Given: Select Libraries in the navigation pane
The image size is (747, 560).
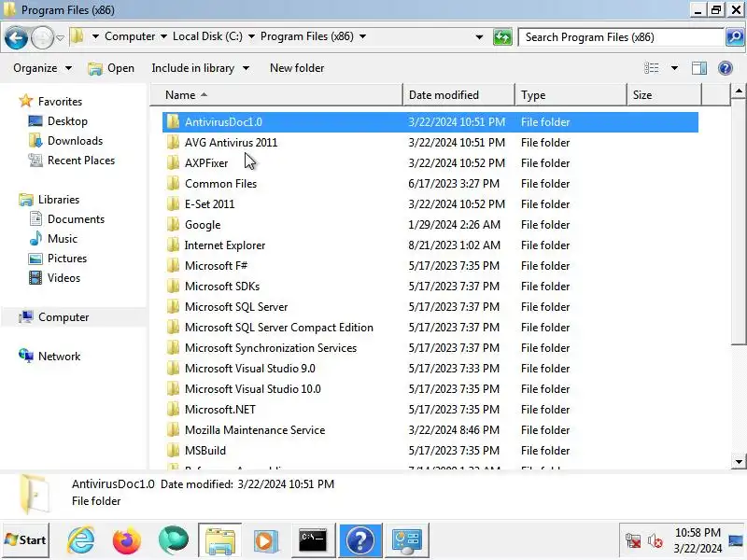Looking at the screenshot, I should click(x=59, y=200).
